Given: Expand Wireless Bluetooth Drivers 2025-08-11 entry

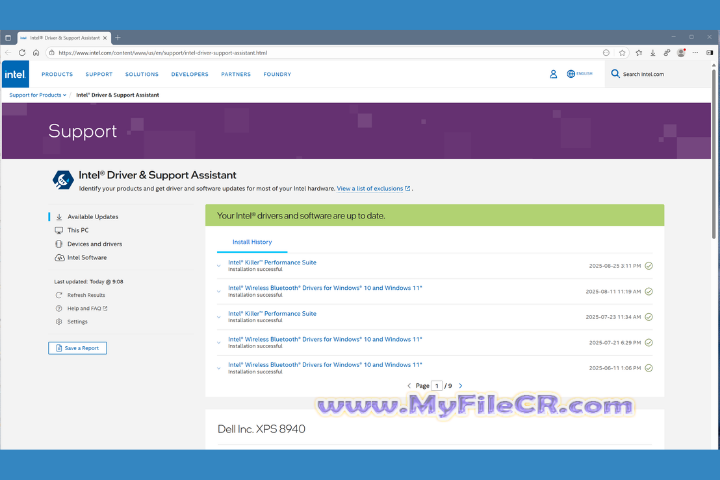Looking at the screenshot, I should point(219,291).
